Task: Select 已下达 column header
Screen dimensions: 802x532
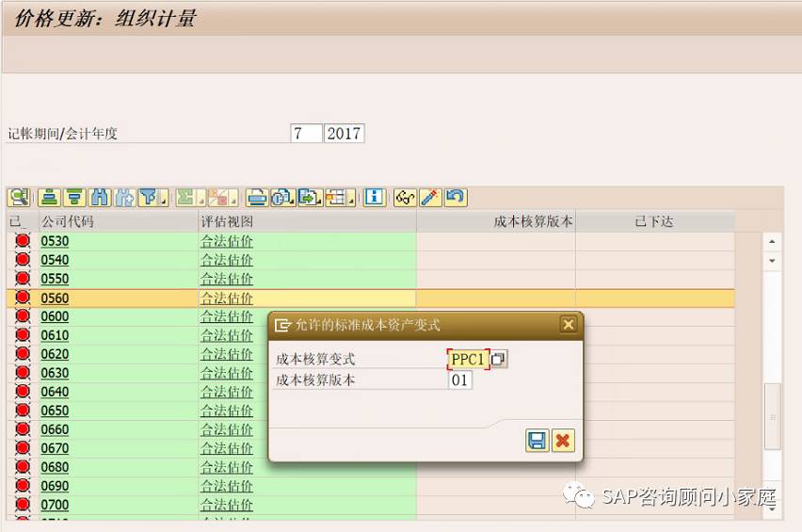Action: pyautogui.click(x=655, y=221)
